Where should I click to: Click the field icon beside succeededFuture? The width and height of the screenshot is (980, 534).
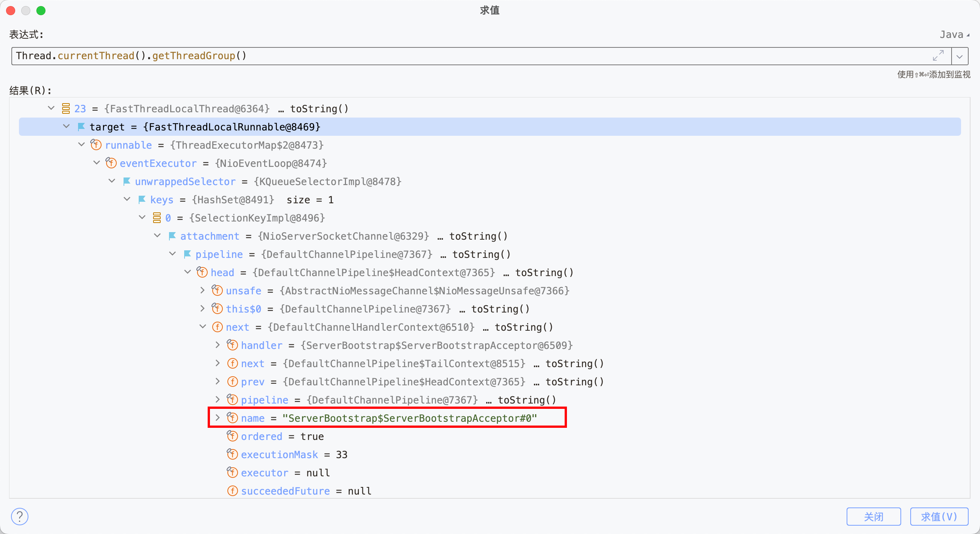point(232,491)
